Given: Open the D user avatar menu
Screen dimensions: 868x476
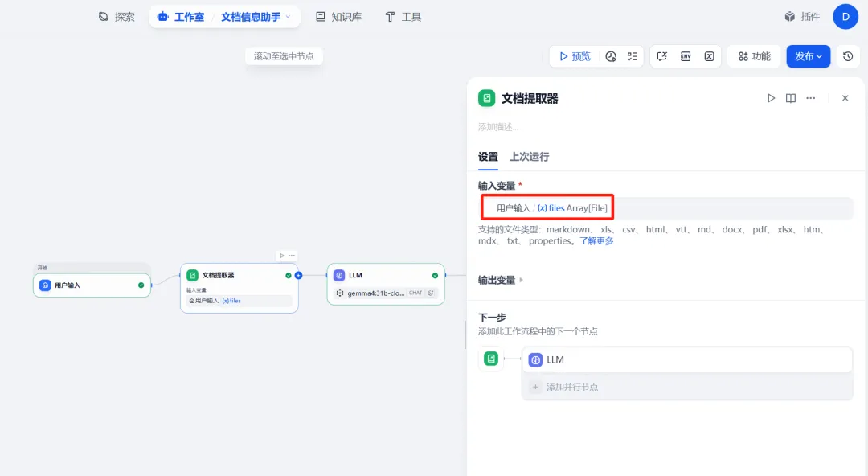Looking at the screenshot, I should pyautogui.click(x=845, y=17).
